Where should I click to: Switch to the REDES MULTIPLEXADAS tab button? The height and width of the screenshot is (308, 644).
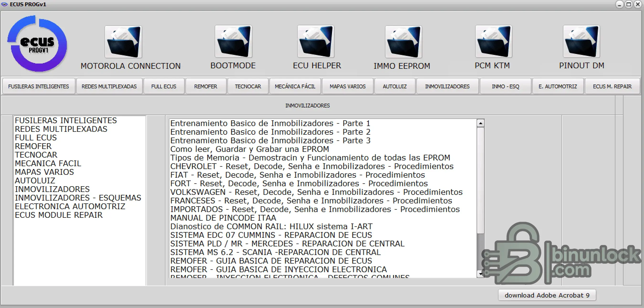click(x=109, y=86)
